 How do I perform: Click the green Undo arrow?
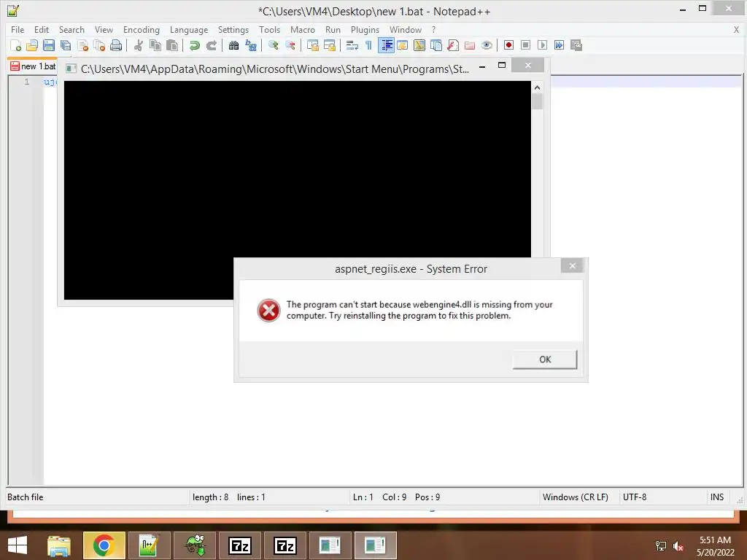(194, 45)
